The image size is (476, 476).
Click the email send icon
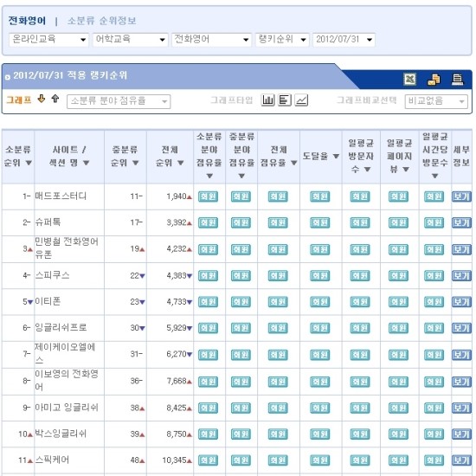pyautogui.click(x=434, y=80)
